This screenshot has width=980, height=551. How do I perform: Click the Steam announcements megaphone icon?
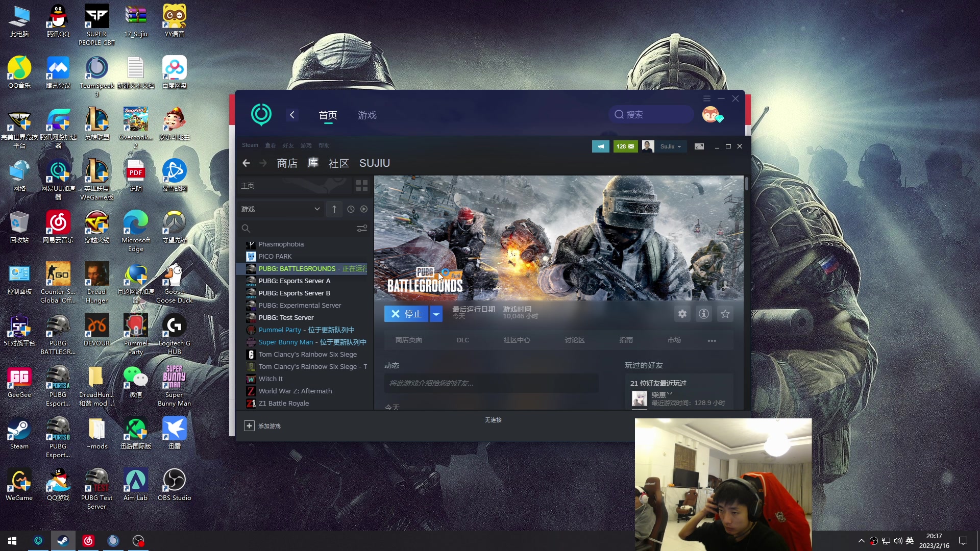601,146
